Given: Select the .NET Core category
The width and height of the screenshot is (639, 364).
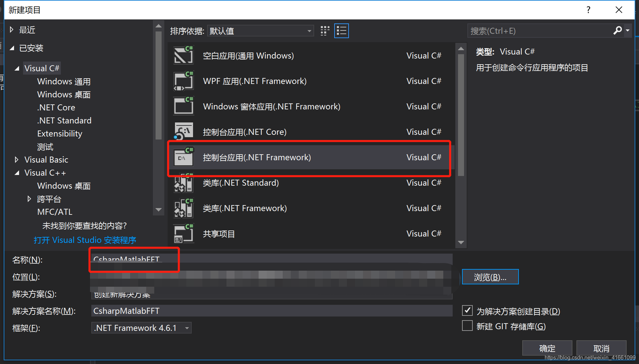Looking at the screenshot, I should (x=56, y=107).
